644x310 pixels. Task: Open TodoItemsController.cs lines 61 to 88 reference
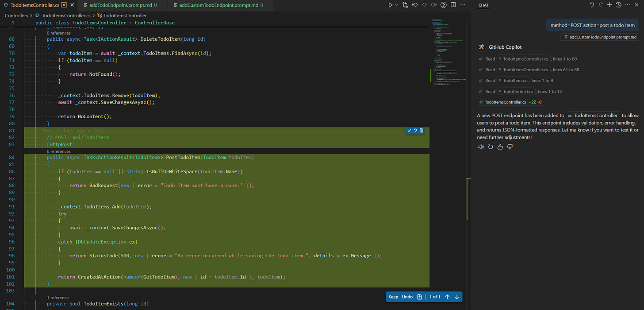pyautogui.click(x=524, y=70)
